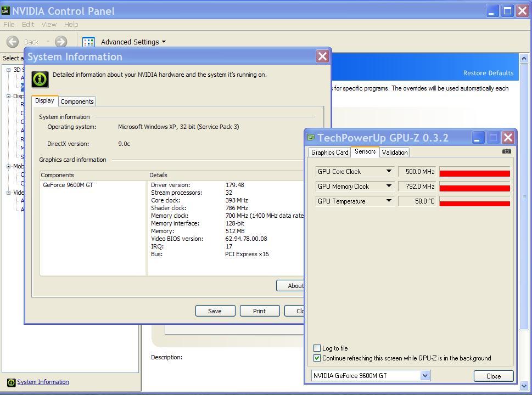532x395 pixels.
Task: Click the Advanced Settings grid icon
Action: coord(88,42)
